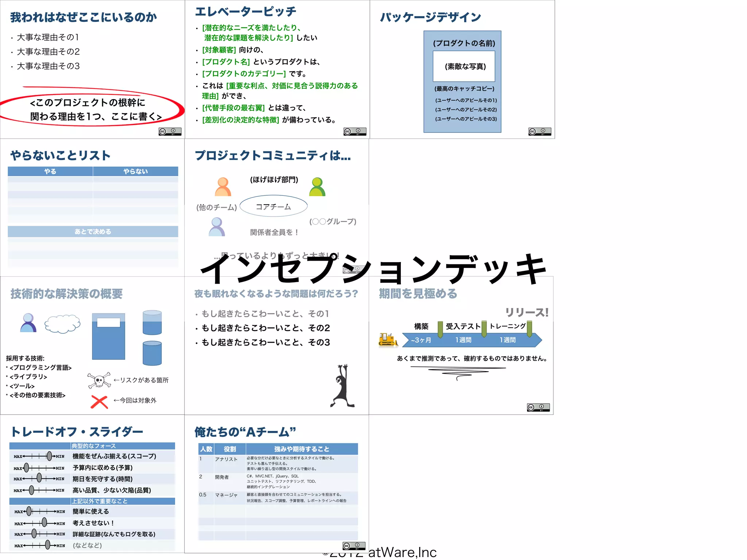Click the lower database cylinder icon
The height and width of the screenshot is (560, 747).
click(152, 353)
